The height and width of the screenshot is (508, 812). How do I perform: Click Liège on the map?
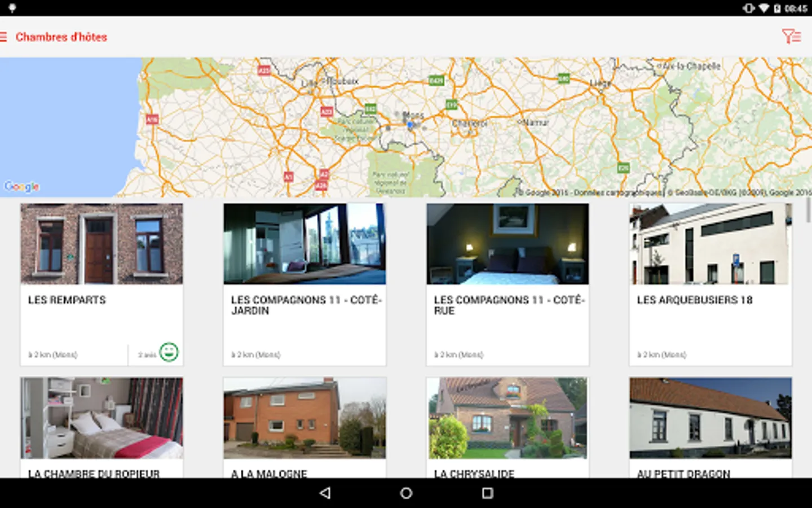pyautogui.click(x=600, y=84)
